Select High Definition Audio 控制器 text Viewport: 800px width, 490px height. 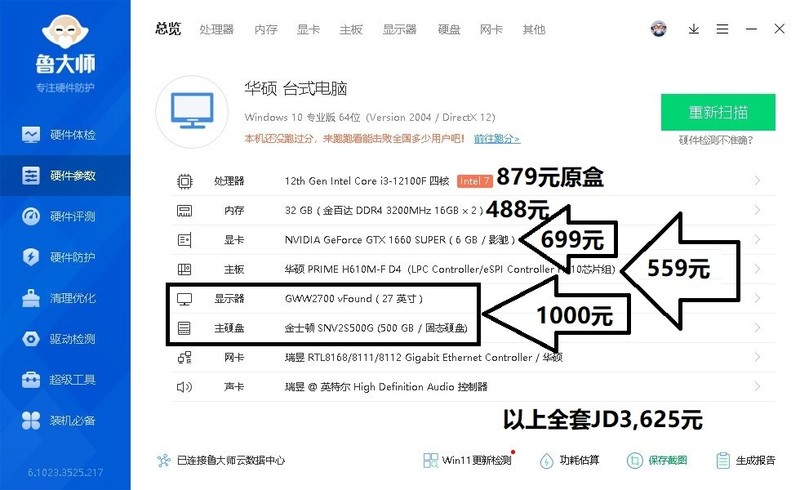(420, 387)
